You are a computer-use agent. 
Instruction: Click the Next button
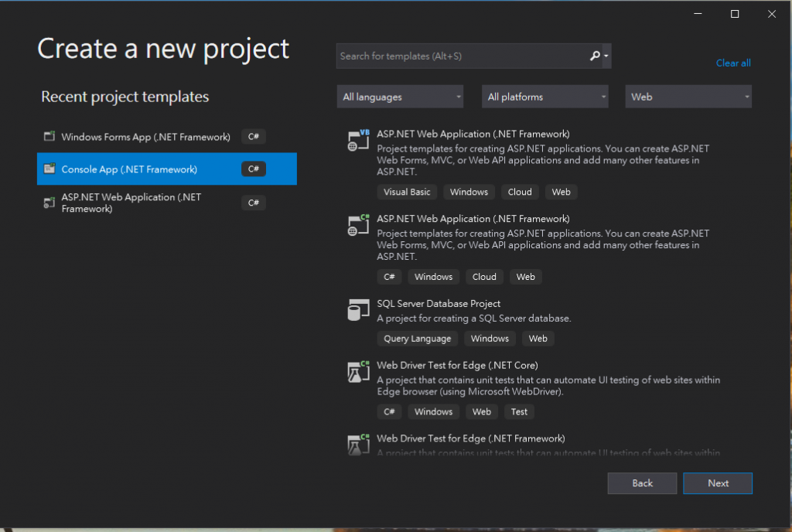(x=718, y=483)
